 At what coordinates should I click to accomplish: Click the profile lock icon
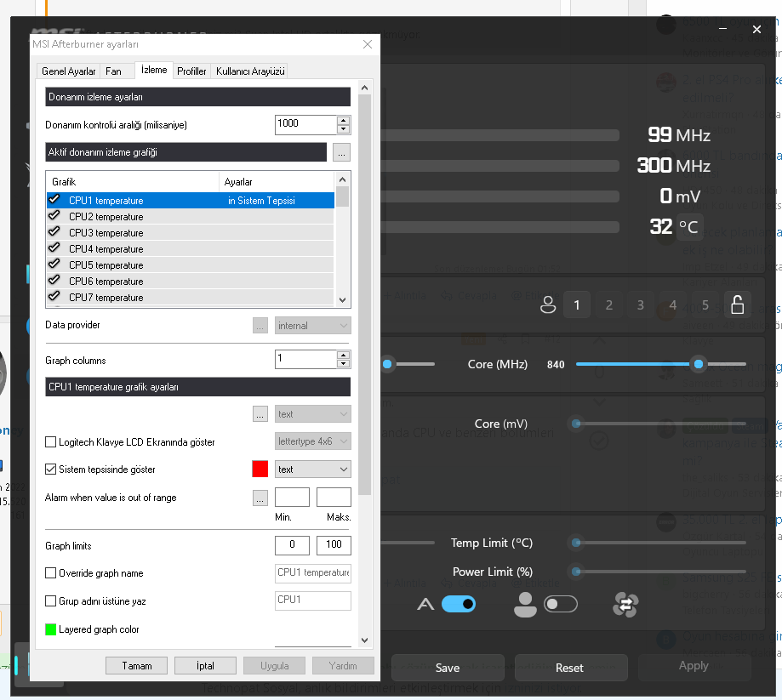tap(737, 304)
